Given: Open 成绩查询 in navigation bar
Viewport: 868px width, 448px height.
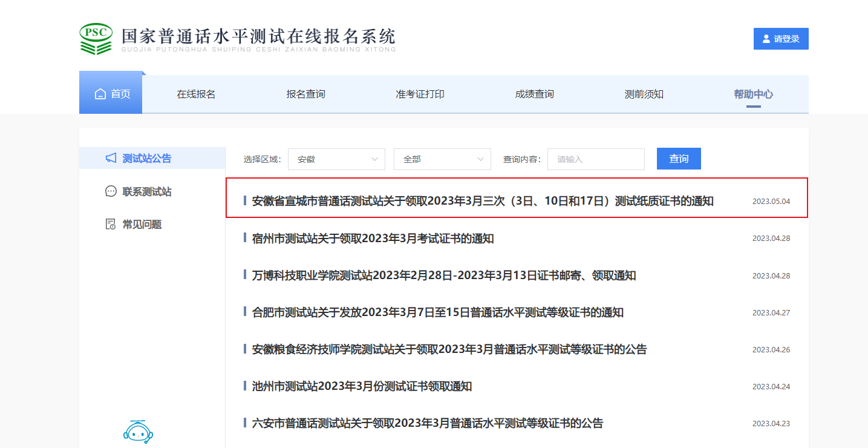Looking at the screenshot, I should tap(534, 94).
